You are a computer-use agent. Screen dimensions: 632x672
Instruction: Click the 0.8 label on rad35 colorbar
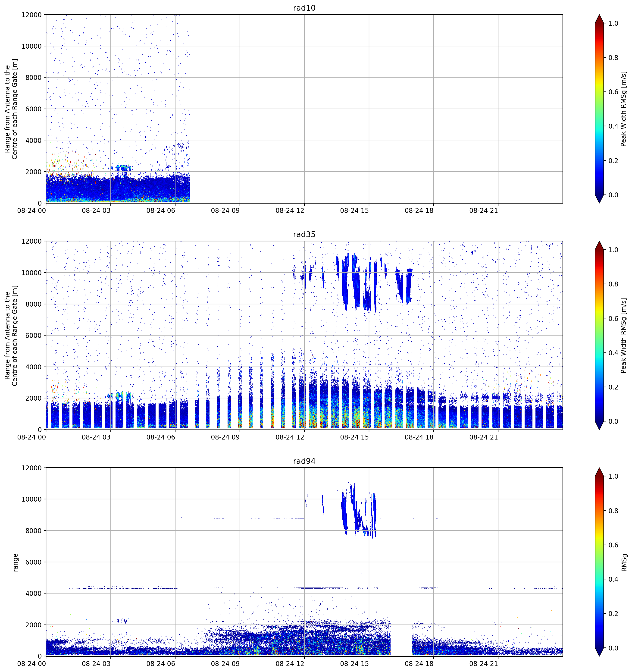point(613,284)
